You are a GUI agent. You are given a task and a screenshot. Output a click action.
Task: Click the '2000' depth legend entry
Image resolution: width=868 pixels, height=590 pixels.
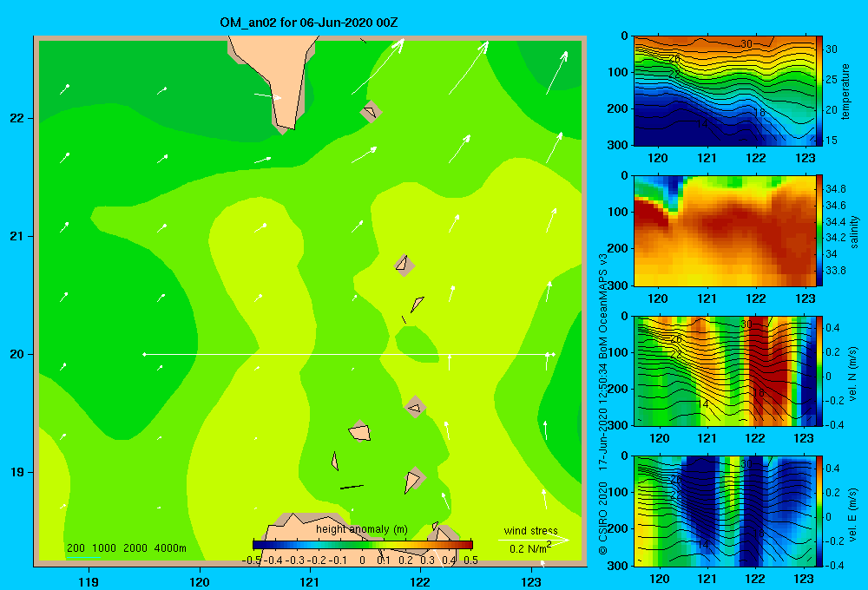tap(135, 548)
